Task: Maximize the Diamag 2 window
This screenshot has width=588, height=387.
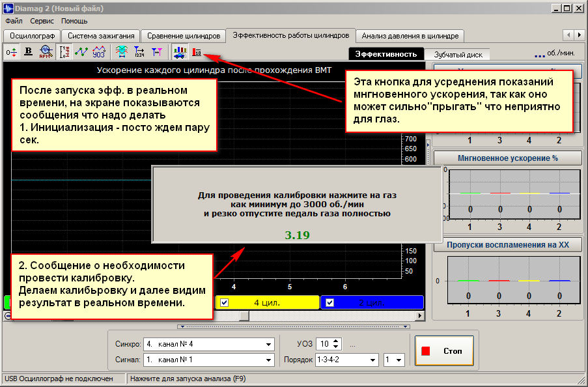Action: 567,8
